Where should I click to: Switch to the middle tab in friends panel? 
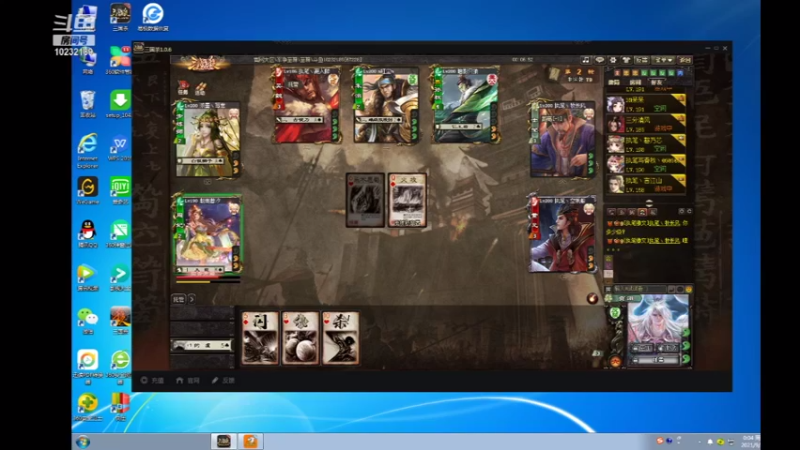point(635,83)
